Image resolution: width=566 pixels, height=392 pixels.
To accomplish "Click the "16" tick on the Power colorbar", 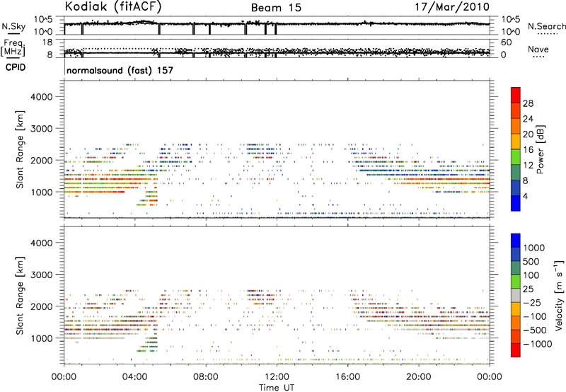I will pyautogui.click(x=528, y=150).
